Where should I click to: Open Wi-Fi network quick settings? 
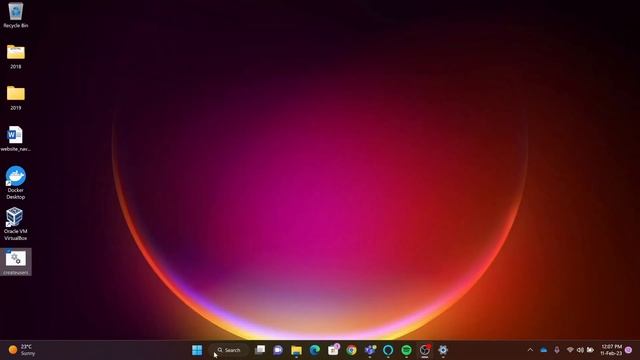click(x=570, y=350)
